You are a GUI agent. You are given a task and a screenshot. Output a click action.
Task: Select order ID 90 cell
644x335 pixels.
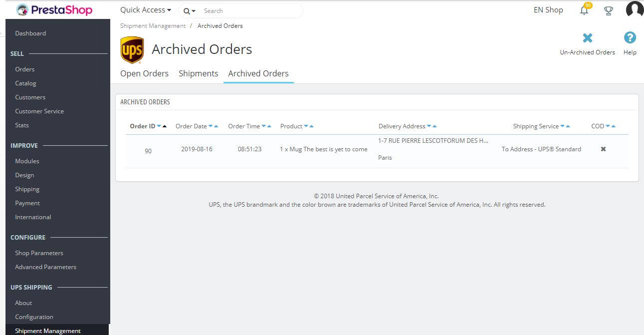point(148,151)
